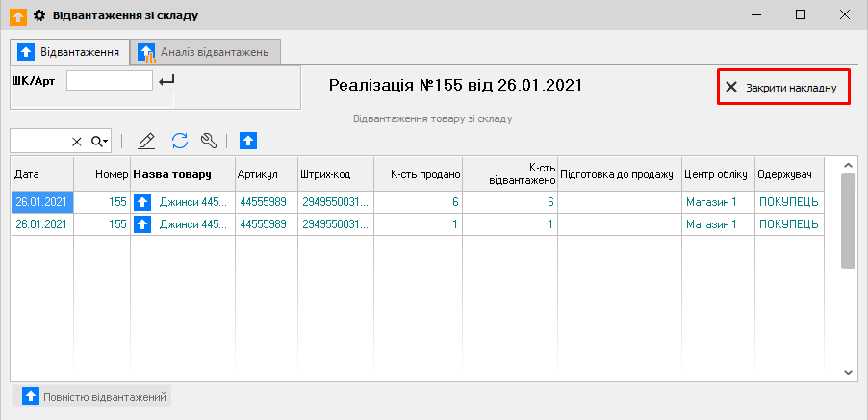Sort by the Назва товару column header
The image size is (868, 420).
183,173
